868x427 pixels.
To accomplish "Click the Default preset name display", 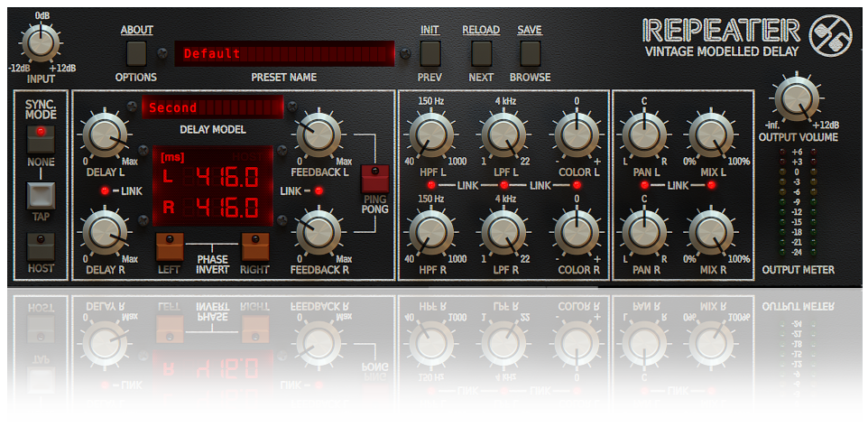I will [x=284, y=54].
